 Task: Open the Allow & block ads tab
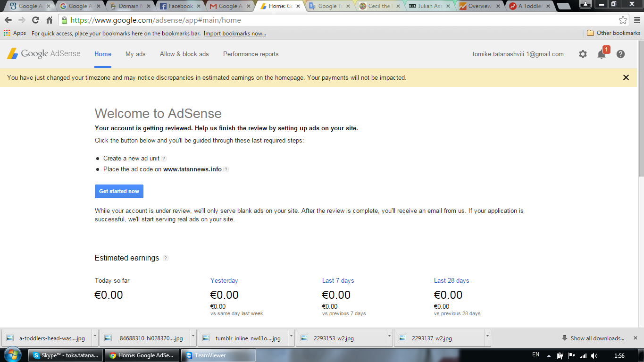click(184, 54)
